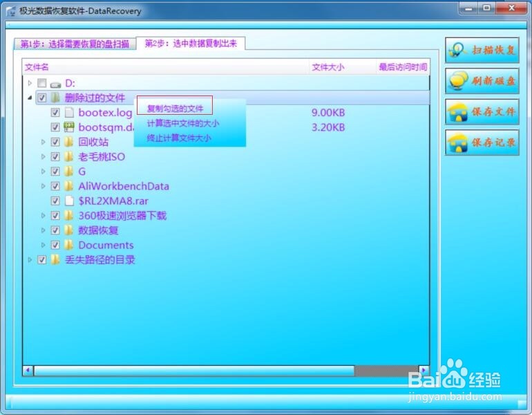The height and width of the screenshot is (415, 532).
Task: Minimize the DataRecovery window
Action: point(469,8)
